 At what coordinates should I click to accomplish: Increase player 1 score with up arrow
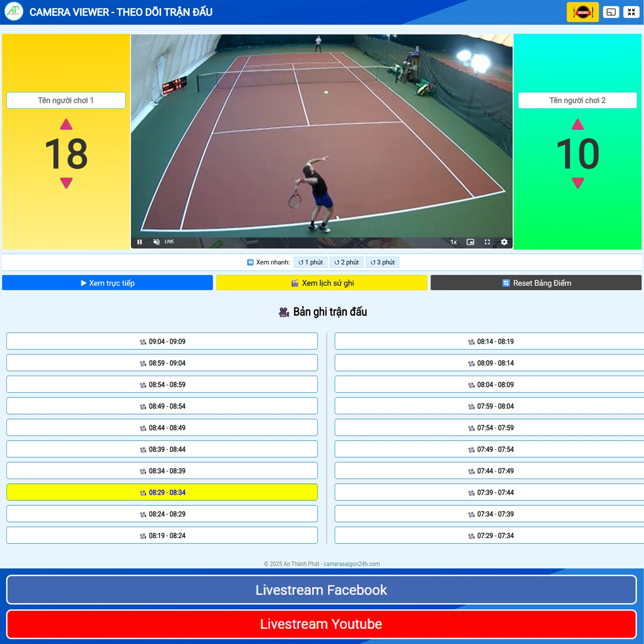[x=65, y=125]
